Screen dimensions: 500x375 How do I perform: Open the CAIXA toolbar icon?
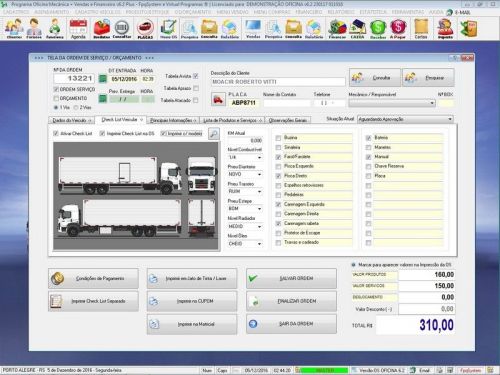[x=357, y=29]
